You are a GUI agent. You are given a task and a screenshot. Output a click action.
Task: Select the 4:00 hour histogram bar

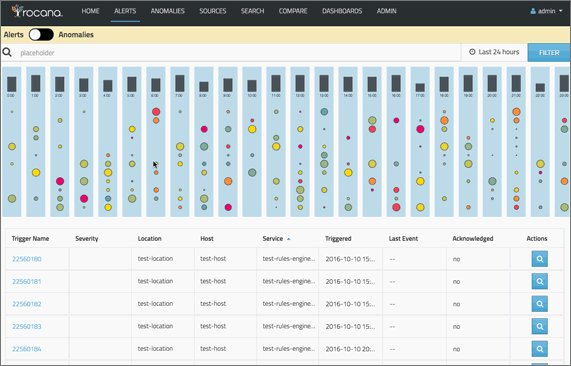click(108, 86)
